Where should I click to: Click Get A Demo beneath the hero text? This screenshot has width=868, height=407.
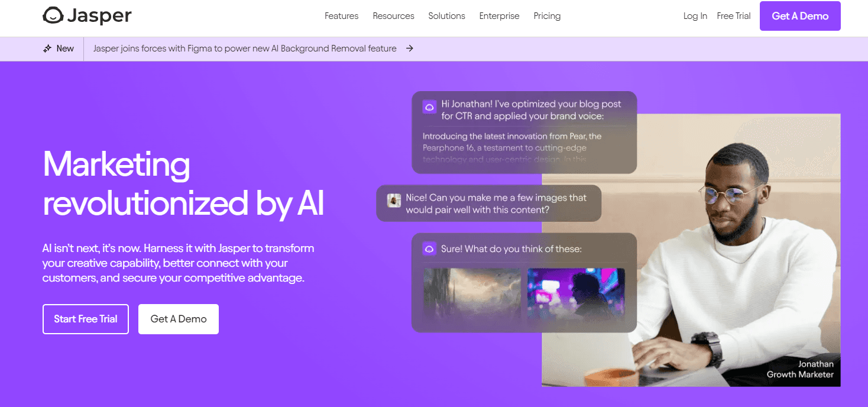click(178, 319)
